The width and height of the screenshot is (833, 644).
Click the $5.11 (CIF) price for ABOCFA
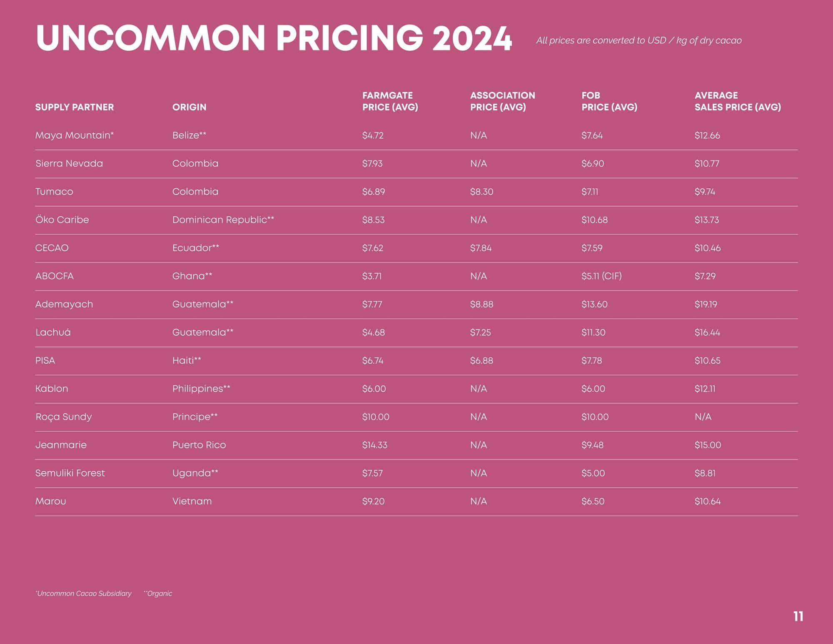[601, 276]
